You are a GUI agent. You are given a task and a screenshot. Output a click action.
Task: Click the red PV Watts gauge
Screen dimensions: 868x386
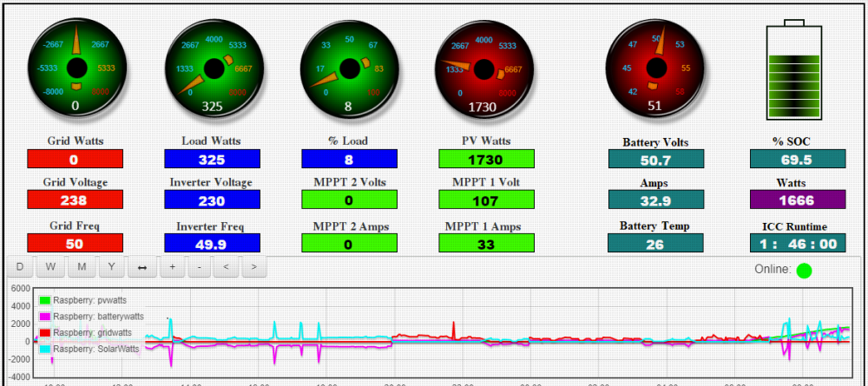pos(483,69)
